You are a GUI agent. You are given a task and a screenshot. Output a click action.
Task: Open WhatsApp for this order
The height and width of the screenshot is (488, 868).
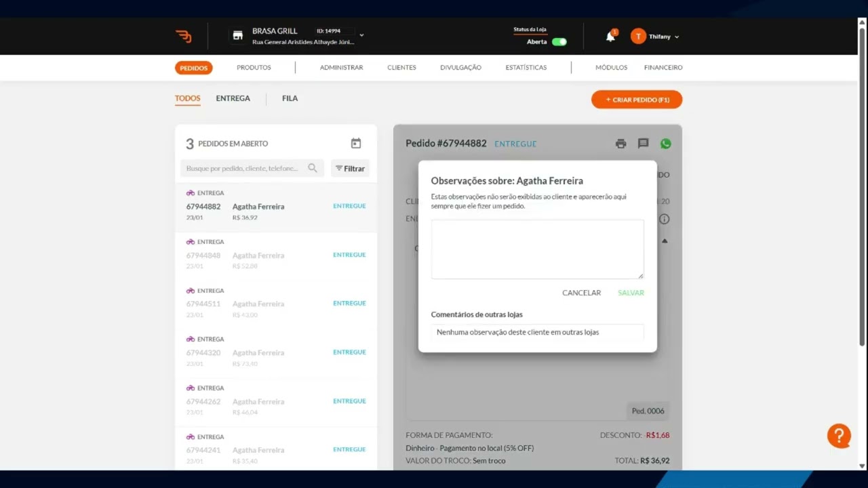pos(665,144)
